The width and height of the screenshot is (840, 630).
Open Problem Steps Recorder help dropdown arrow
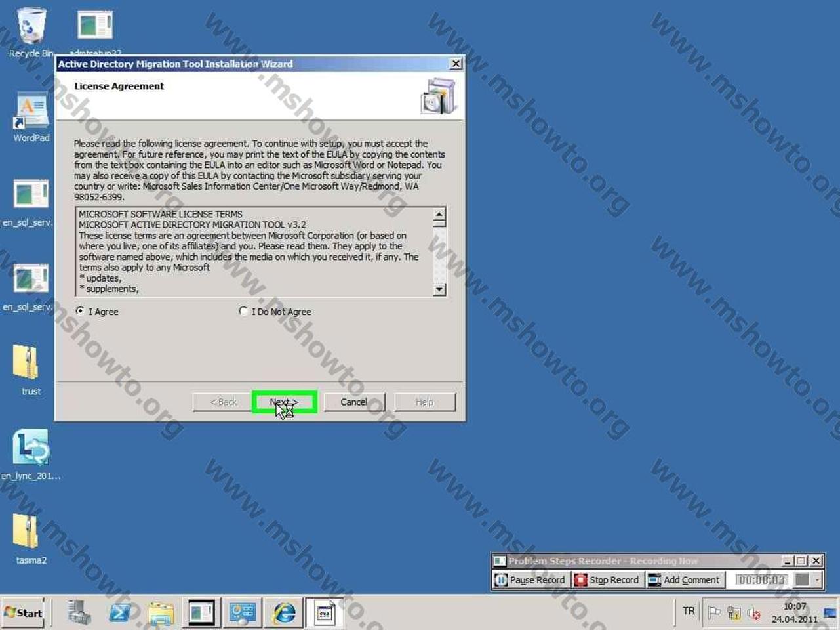817,579
